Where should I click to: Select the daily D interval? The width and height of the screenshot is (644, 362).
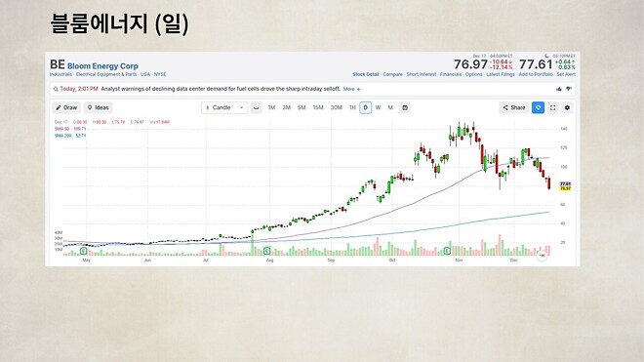(x=366, y=107)
